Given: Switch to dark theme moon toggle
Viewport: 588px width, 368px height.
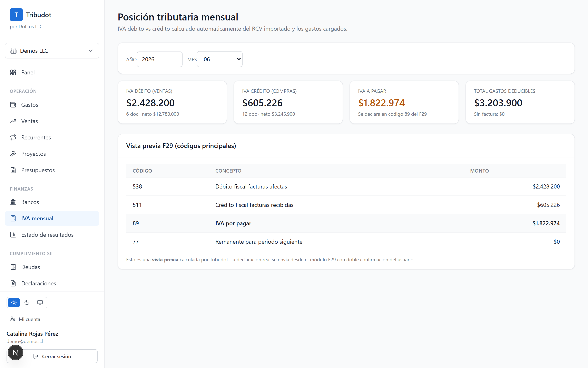Looking at the screenshot, I should point(27,303).
